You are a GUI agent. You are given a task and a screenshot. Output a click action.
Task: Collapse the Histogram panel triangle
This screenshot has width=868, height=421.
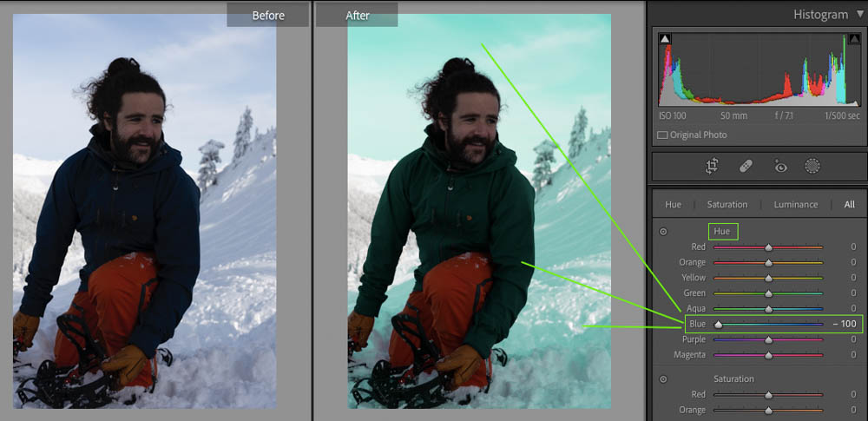click(859, 15)
